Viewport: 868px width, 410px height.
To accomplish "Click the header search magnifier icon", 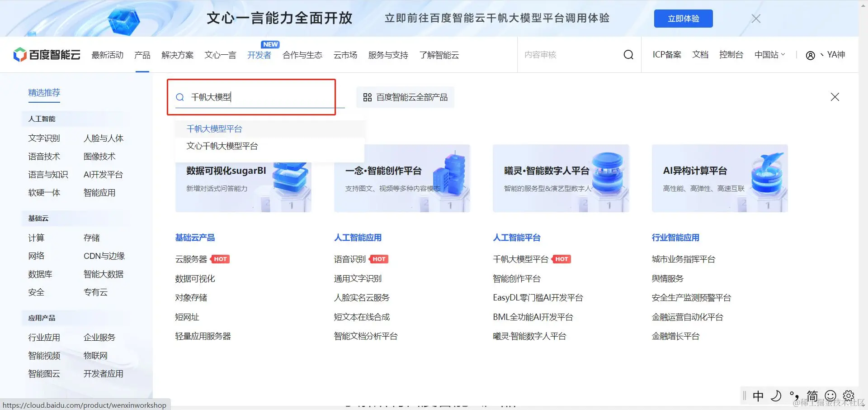I will [628, 55].
